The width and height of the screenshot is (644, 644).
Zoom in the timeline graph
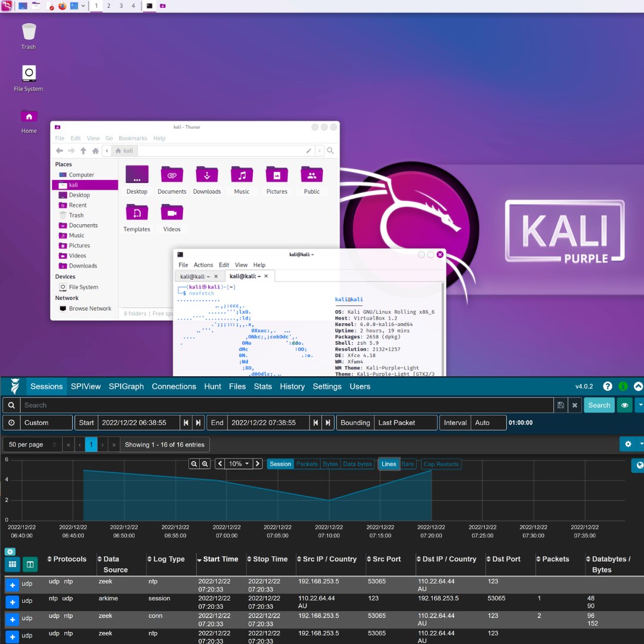[x=205, y=464]
